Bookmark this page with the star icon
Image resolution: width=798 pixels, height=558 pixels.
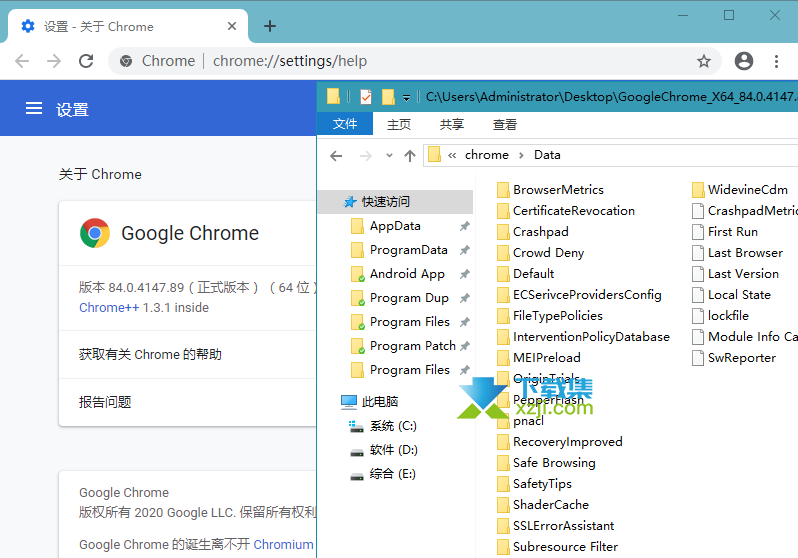[704, 61]
